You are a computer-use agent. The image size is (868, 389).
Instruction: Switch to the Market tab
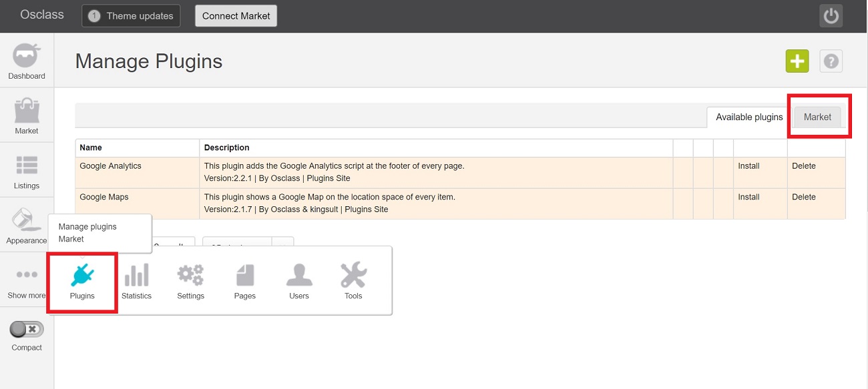coord(817,117)
